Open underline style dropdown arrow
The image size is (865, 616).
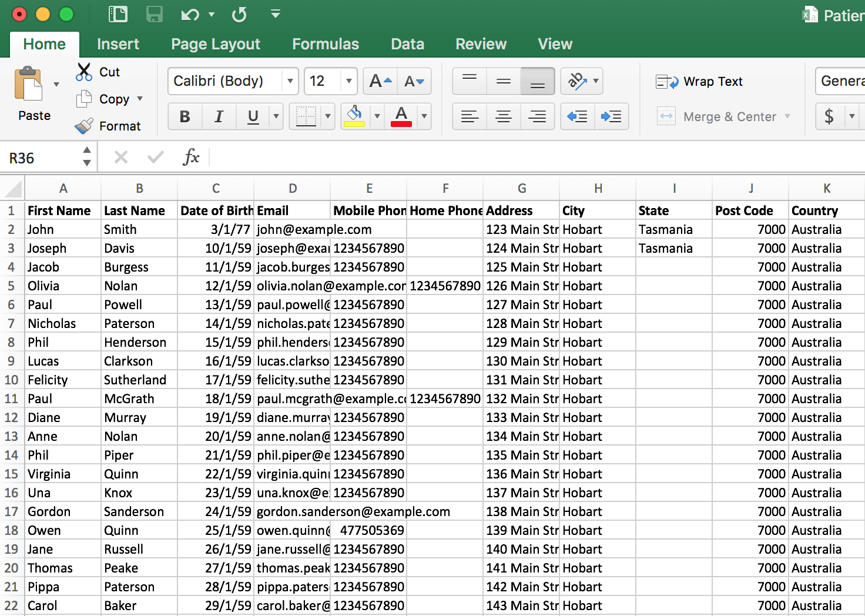(x=276, y=116)
